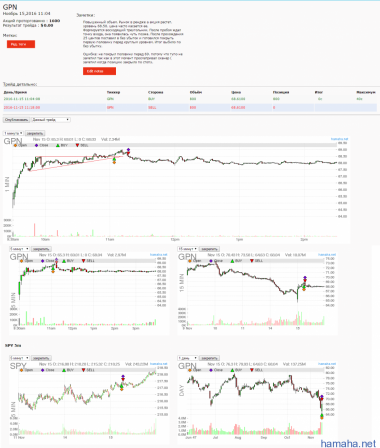380x448 pixels.
Task: Open the red Edit notes button
Action: pos(99,71)
